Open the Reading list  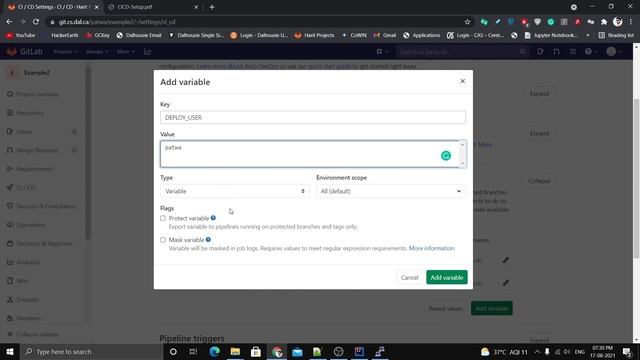pyautogui.click(x=616, y=36)
